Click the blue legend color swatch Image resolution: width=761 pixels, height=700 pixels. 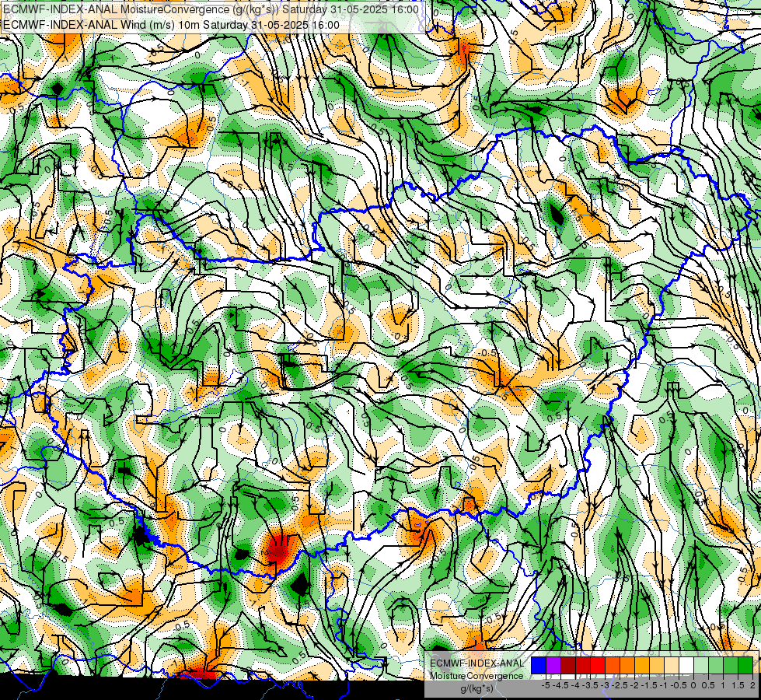tap(539, 665)
